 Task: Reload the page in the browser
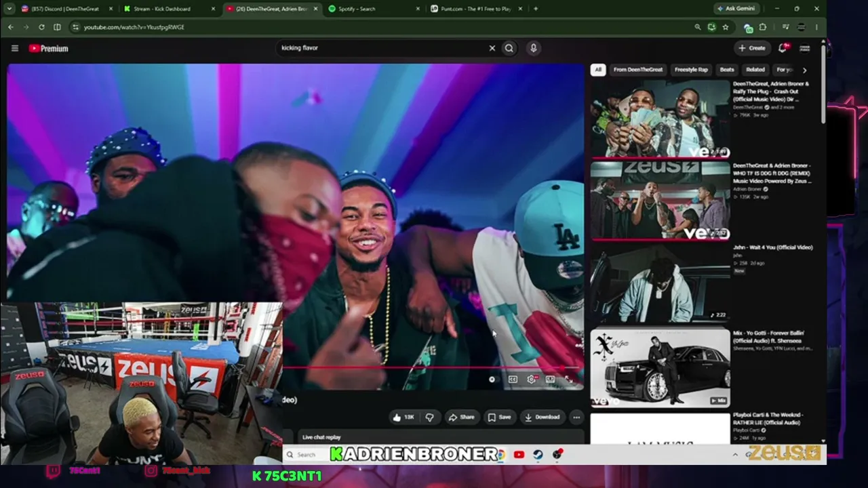point(41,27)
